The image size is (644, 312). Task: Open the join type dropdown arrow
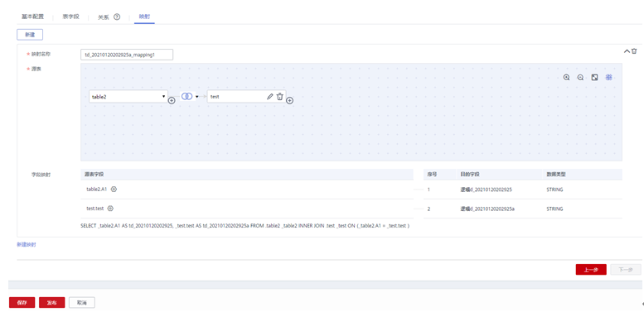[196, 96]
